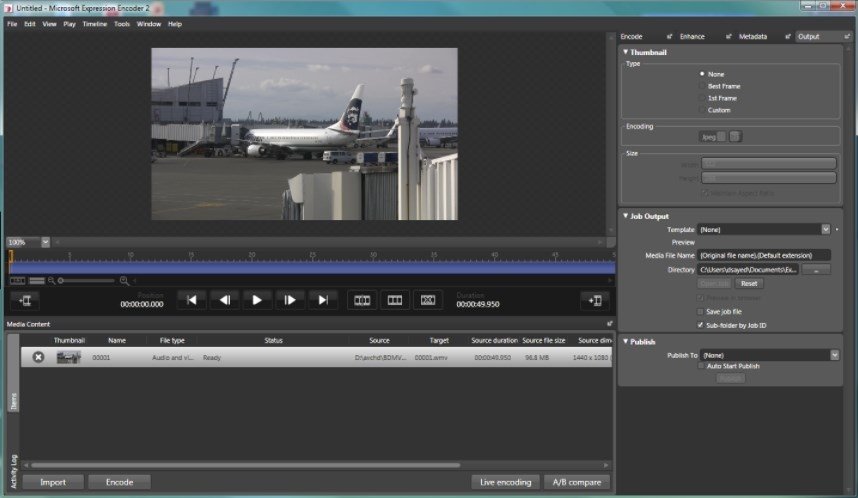Click the Import button

coord(53,482)
